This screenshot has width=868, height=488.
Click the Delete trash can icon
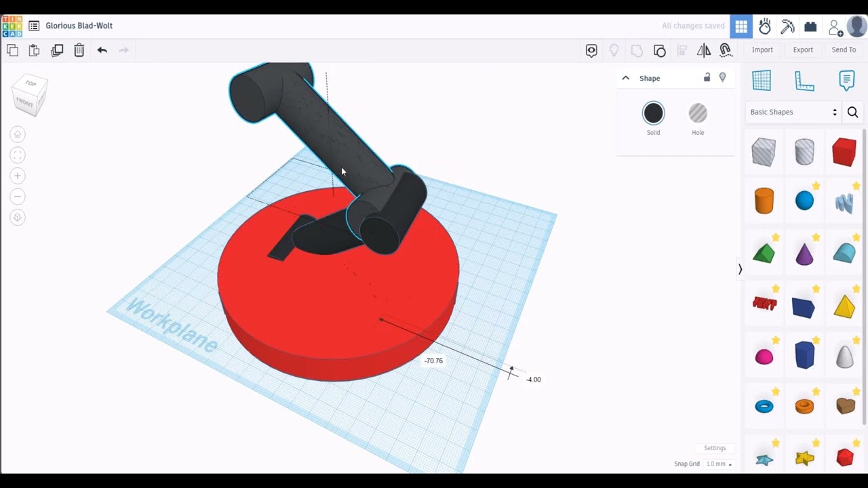(79, 50)
